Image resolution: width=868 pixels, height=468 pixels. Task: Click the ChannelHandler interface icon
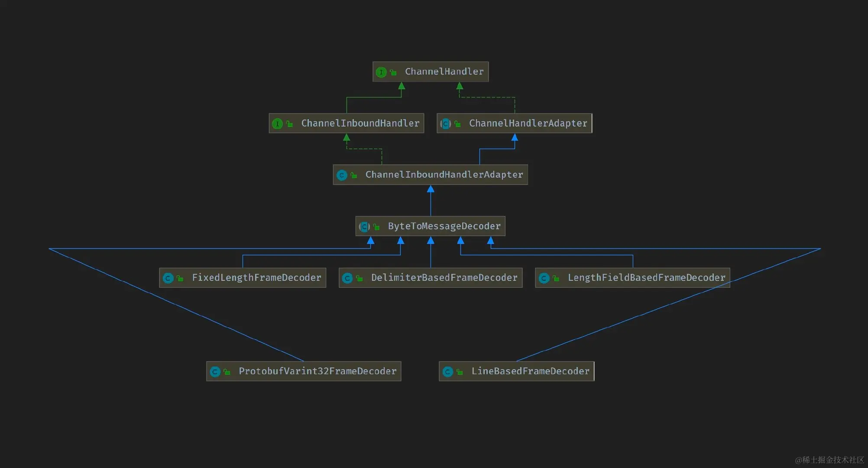[381, 72]
